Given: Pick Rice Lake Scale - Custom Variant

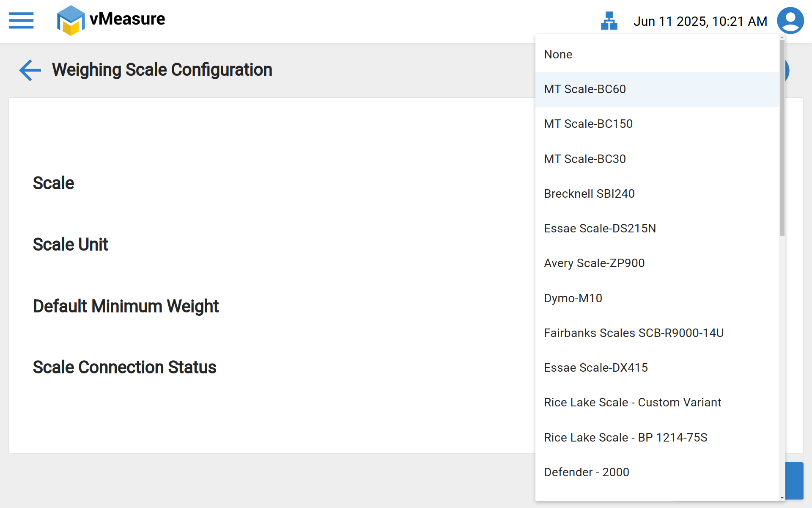Looking at the screenshot, I should point(632,402).
